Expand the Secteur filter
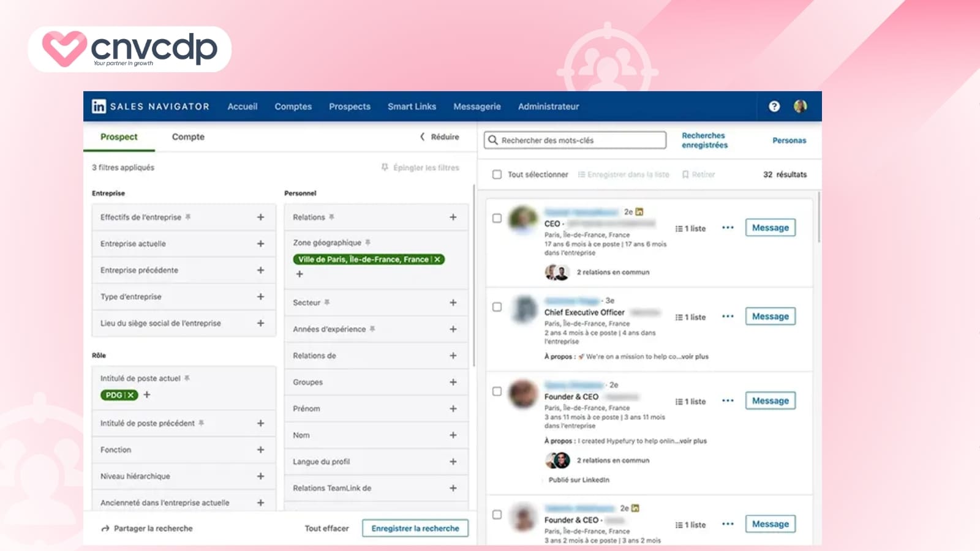The width and height of the screenshot is (980, 551). tap(453, 302)
